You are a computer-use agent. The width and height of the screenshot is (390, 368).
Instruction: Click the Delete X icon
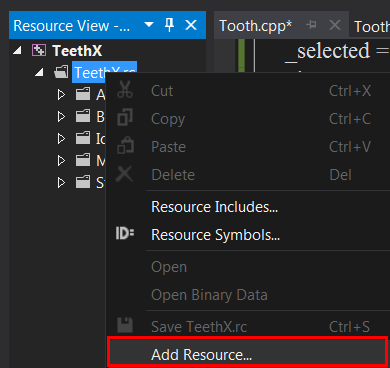[x=124, y=174]
